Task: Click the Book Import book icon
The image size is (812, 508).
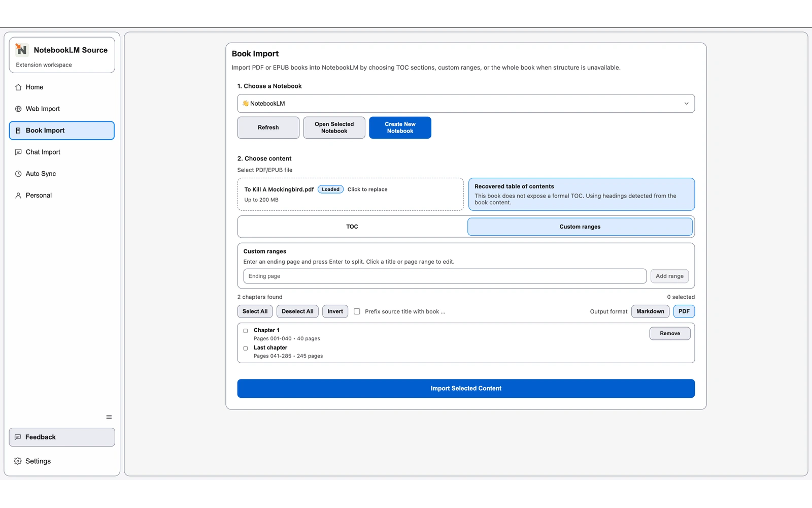Action: pos(18,130)
